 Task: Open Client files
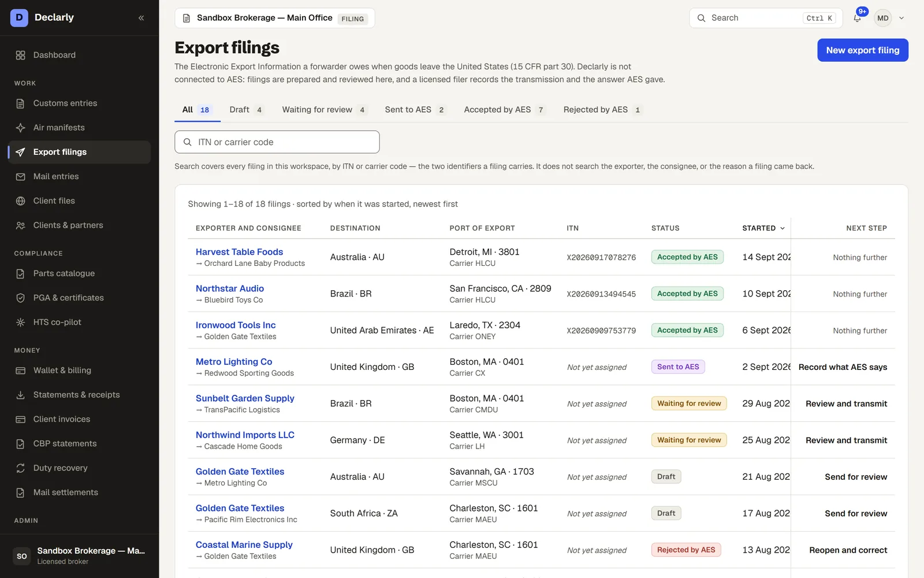tap(80, 201)
